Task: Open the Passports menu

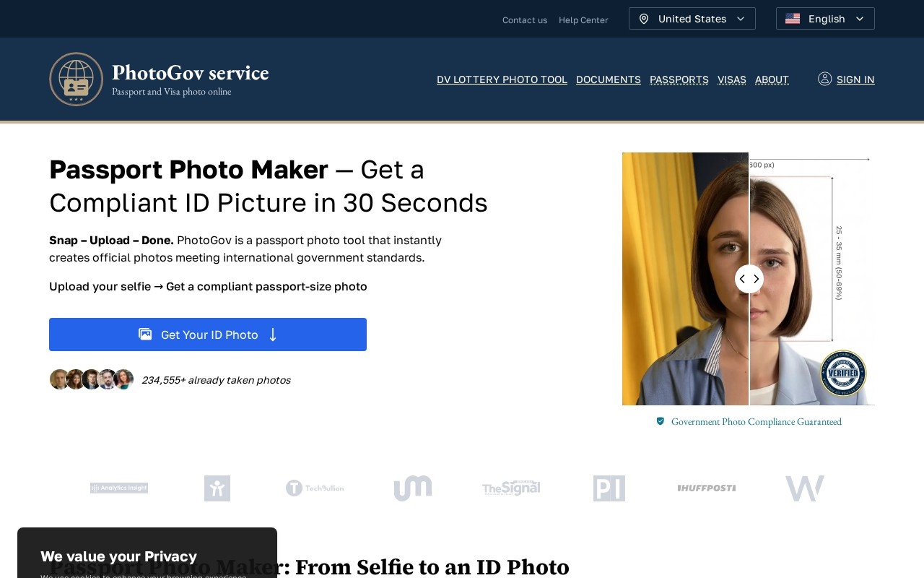Action: click(679, 79)
